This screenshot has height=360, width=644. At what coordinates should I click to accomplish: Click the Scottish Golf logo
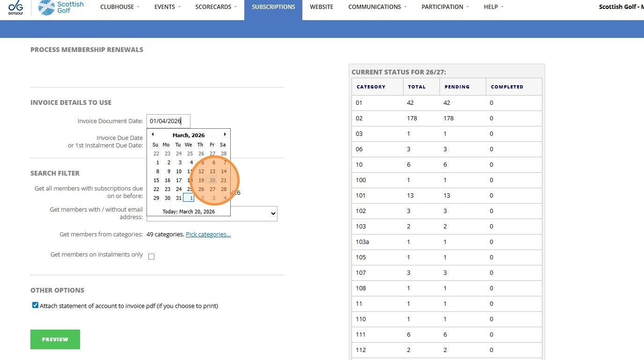click(61, 7)
